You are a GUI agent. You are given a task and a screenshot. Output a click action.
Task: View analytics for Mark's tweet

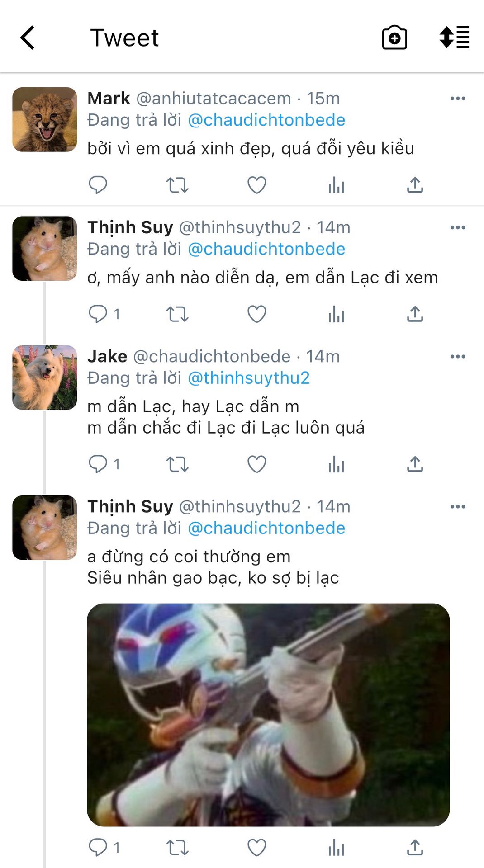pyautogui.click(x=336, y=185)
